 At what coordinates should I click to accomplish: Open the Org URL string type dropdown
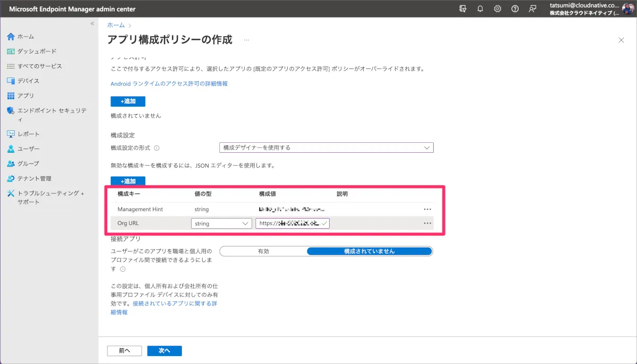click(x=221, y=223)
